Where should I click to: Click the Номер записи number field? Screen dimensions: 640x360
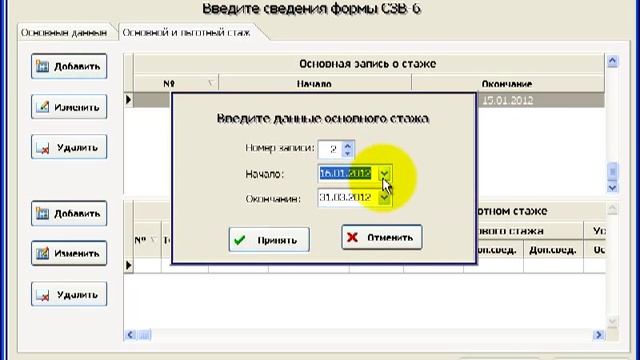pos(330,149)
